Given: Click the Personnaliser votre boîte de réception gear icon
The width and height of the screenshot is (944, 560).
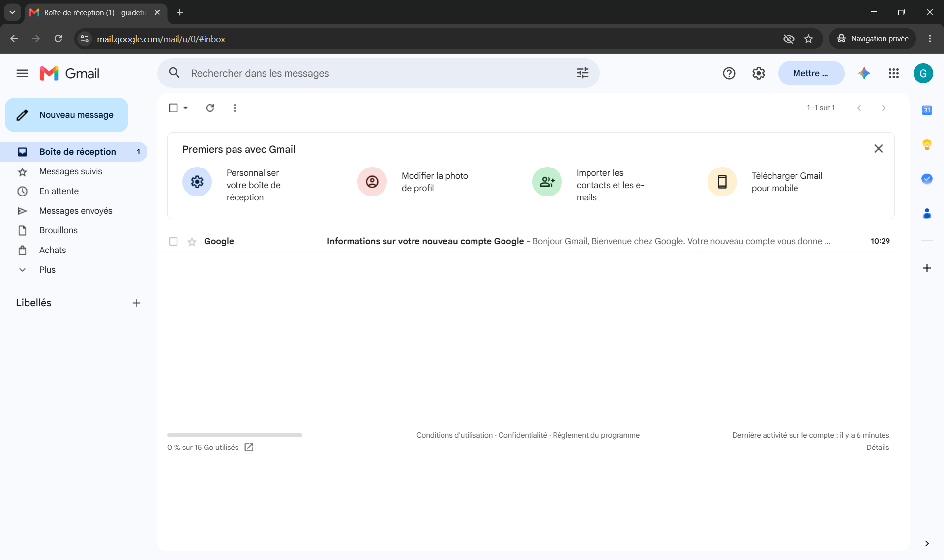Looking at the screenshot, I should coord(197,182).
